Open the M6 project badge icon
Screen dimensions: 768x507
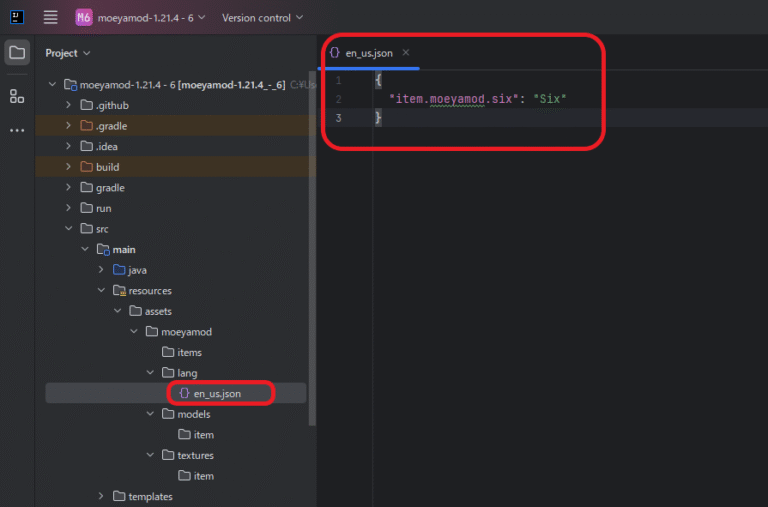pyautogui.click(x=83, y=18)
